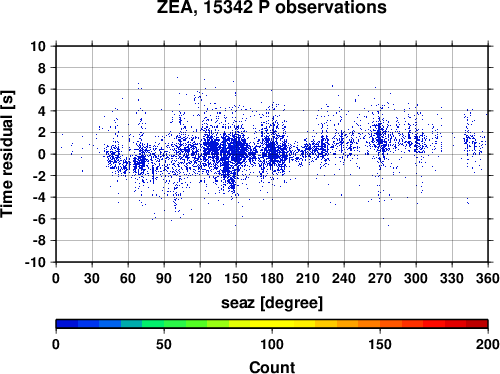Image resolution: width=500 pixels, height=374 pixels.
Task: Click the colorbar tick label 50
Action: tap(164, 344)
